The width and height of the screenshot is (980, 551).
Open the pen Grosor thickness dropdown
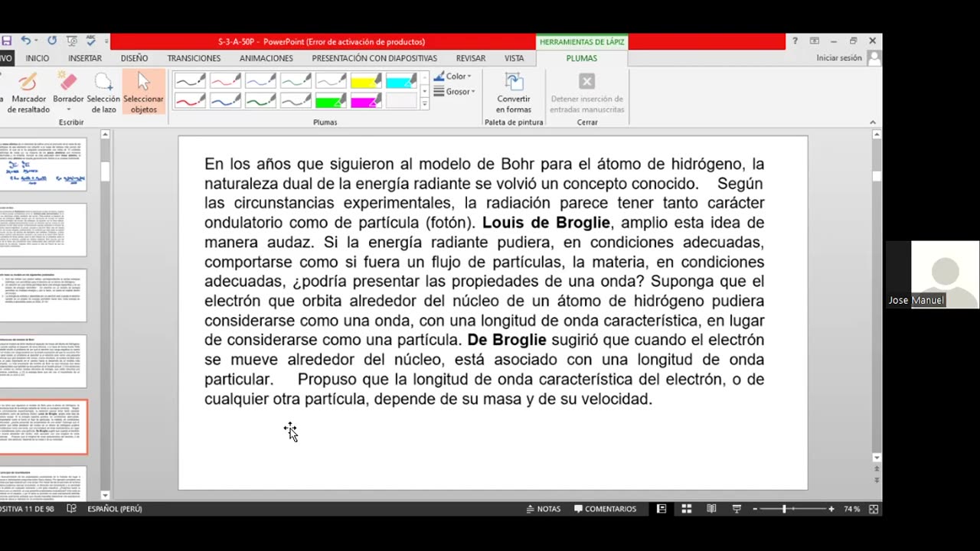coord(454,92)
